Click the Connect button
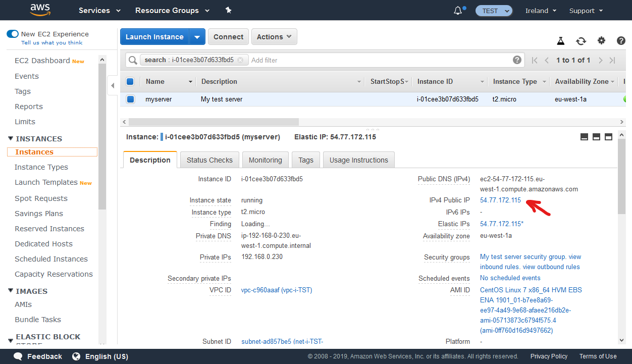The image size is (632, 364). (228, 37)
